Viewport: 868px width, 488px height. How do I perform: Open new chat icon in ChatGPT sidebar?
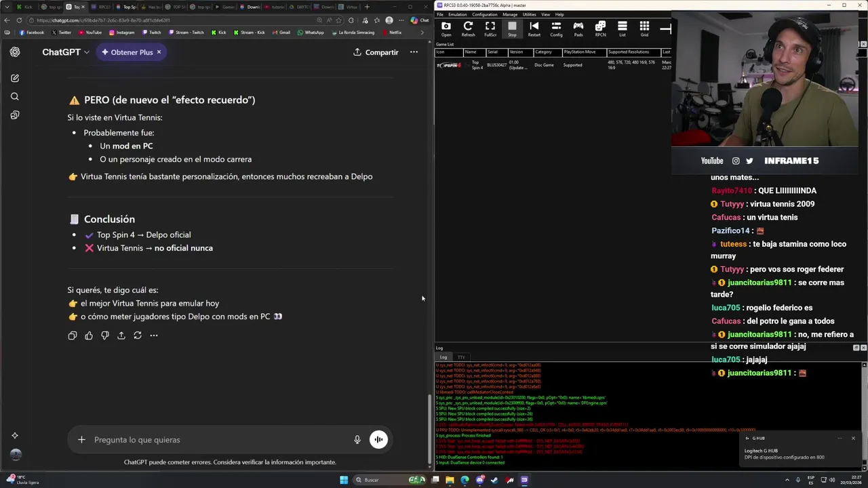15,78
